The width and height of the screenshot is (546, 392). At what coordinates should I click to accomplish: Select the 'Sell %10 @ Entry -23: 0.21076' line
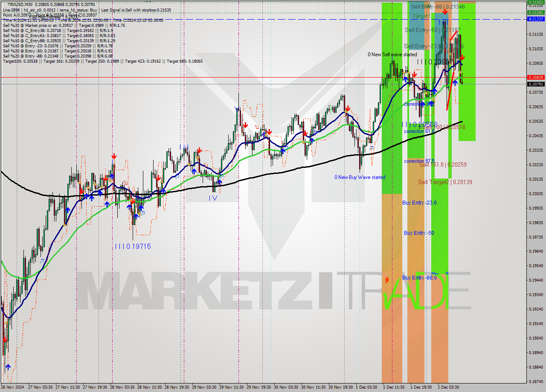[x=58, y=46]
